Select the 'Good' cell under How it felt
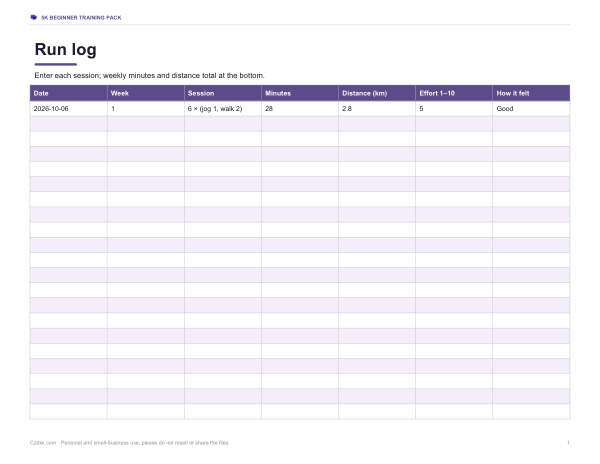Image resolution: width=600 pixels, height=464 pixels. (x=531, y=109)
